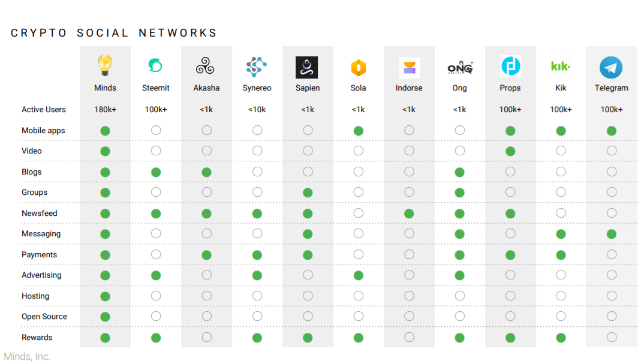Click the Sola orange hexagon logo
This screenshot has width=641, height=364.
(x=359, y=68)
